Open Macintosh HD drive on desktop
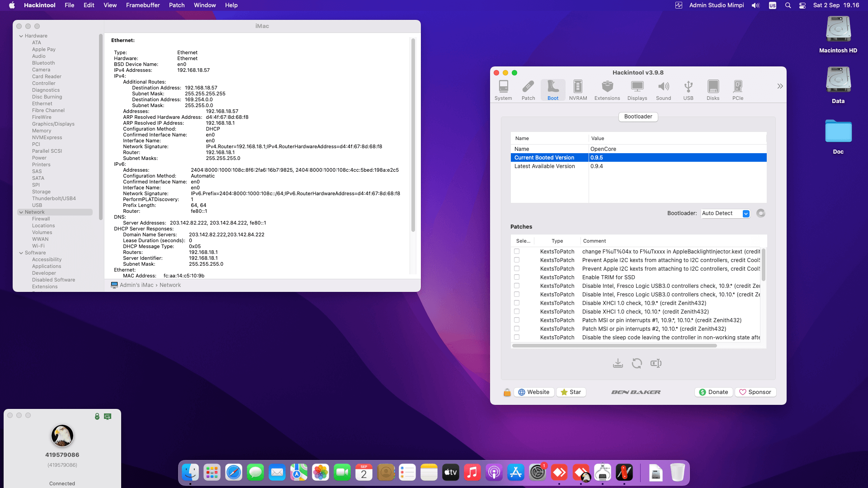The height and width of the screenshot is (488, 868). pos(838,35)
